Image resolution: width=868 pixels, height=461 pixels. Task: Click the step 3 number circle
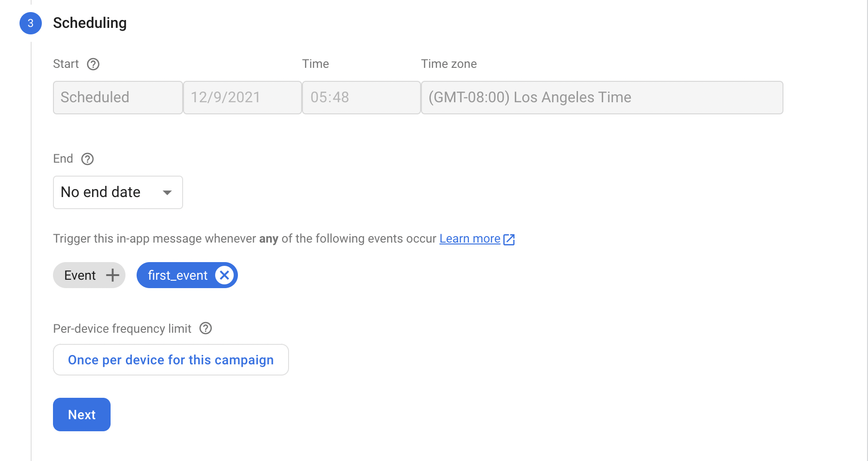31,23
